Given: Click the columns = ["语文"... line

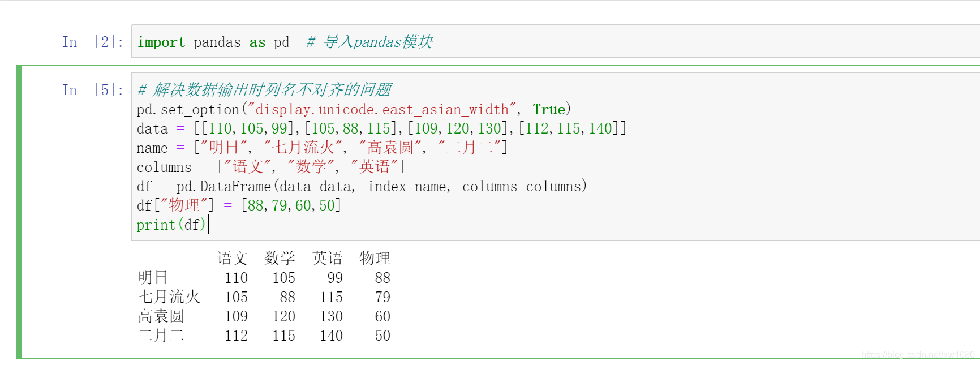Looking at the screenshot, I should (270, 167).
